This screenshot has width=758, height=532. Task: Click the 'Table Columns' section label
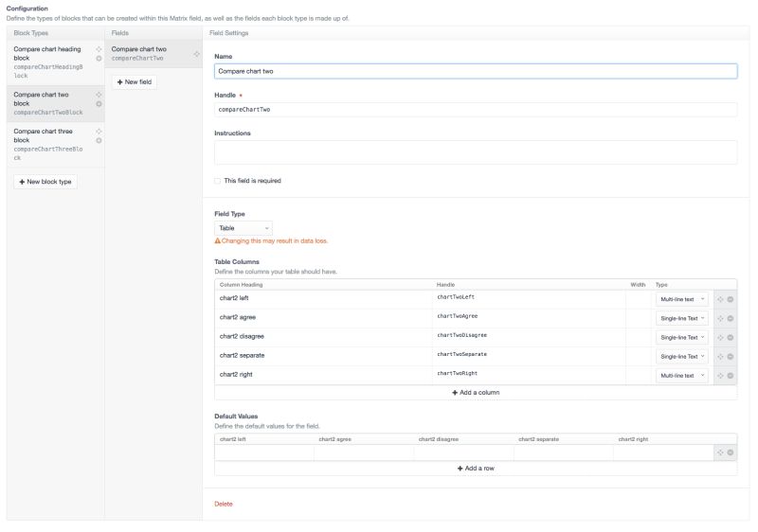point(237,261)
